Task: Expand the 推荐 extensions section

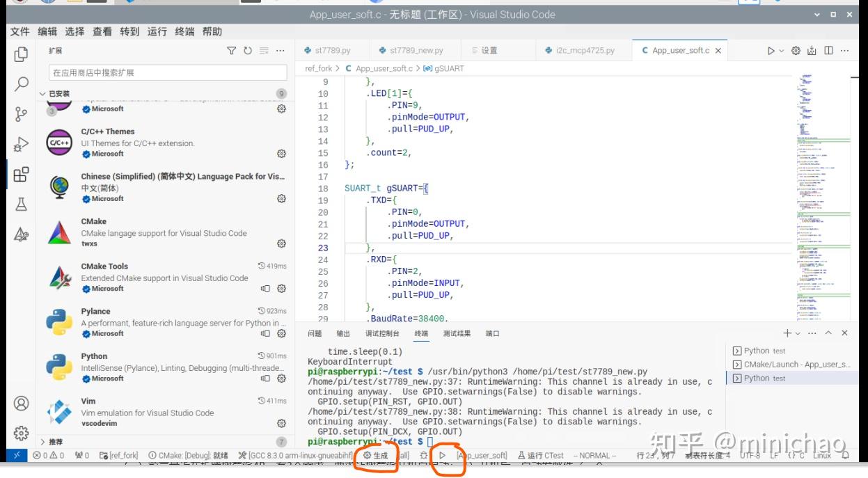Action: click(x=43, y=441)
